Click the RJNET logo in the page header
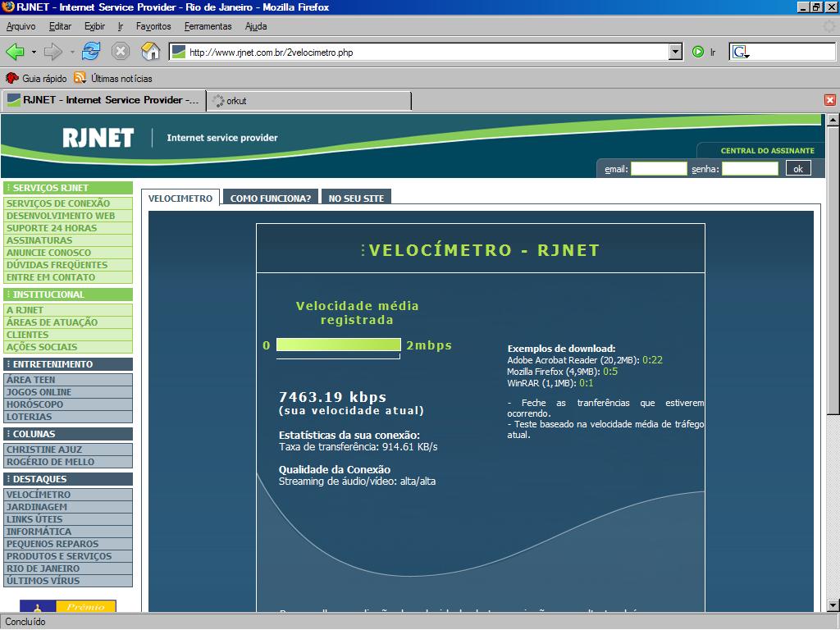The width and height of the screenshot is (840, 630). tap(98, 138)
